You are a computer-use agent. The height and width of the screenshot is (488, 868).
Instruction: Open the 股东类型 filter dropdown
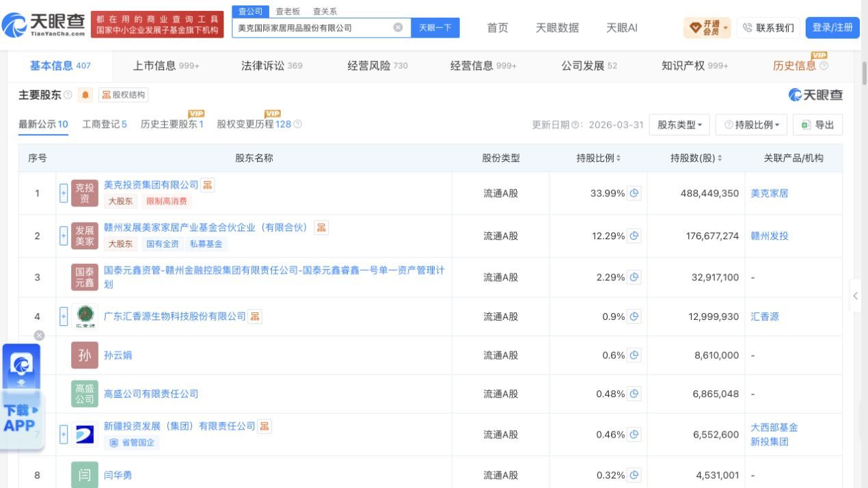[x=679, y=125]
